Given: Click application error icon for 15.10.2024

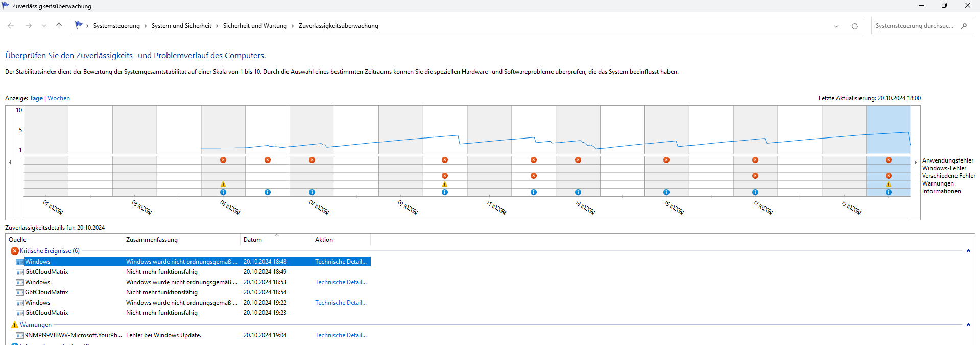Looking at the screenshot, I should (x=666, y=160).
